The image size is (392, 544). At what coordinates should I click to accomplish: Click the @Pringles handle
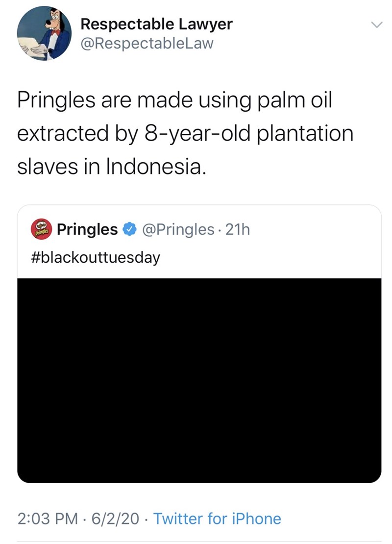[177, 229]
